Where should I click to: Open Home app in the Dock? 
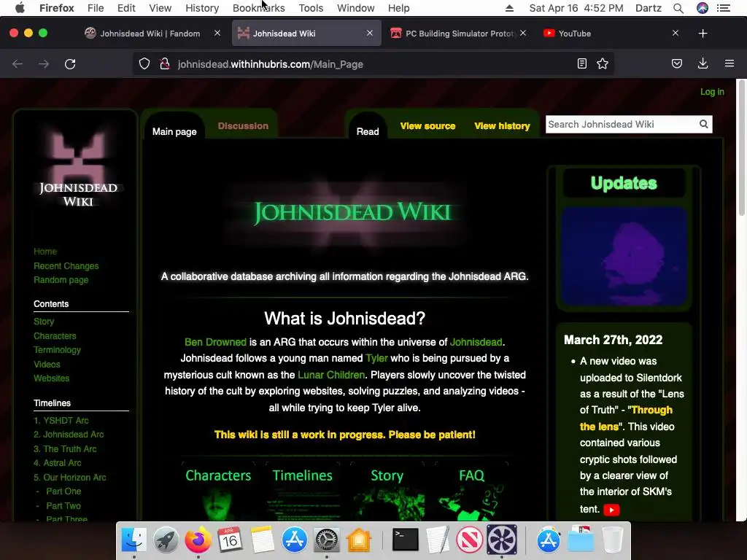(x=358, y=540)
